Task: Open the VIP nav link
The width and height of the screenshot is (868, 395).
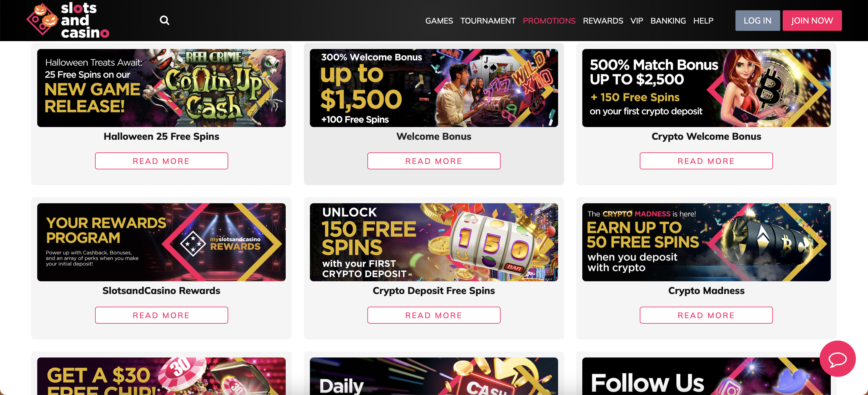Action: (x=636, y=21)
